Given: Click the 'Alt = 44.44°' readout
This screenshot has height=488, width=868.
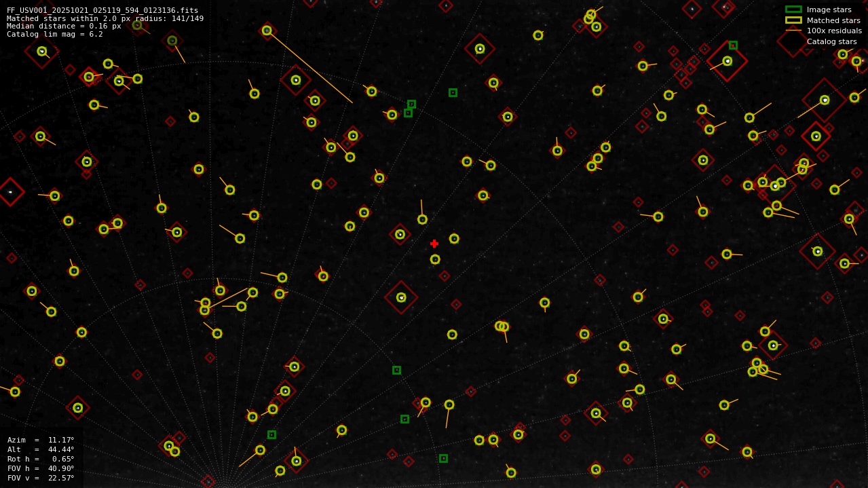Looking at the screenshot, I should coord(41,449).
